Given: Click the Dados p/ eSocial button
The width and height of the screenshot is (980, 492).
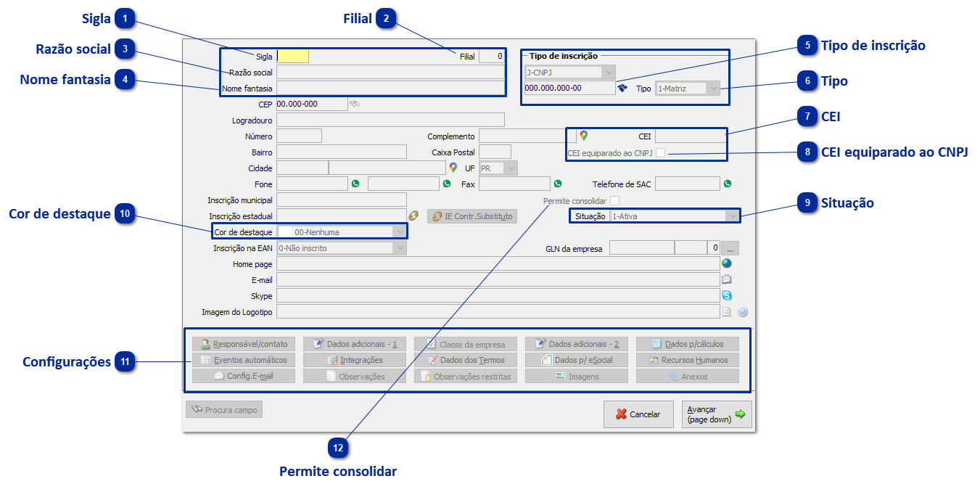Looking at the screenshot, I should (x=577, y=360).
